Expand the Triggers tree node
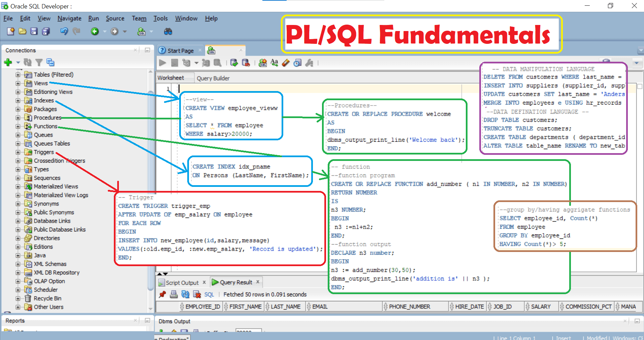This screenshot has height=340, width=644. [18, 152]
